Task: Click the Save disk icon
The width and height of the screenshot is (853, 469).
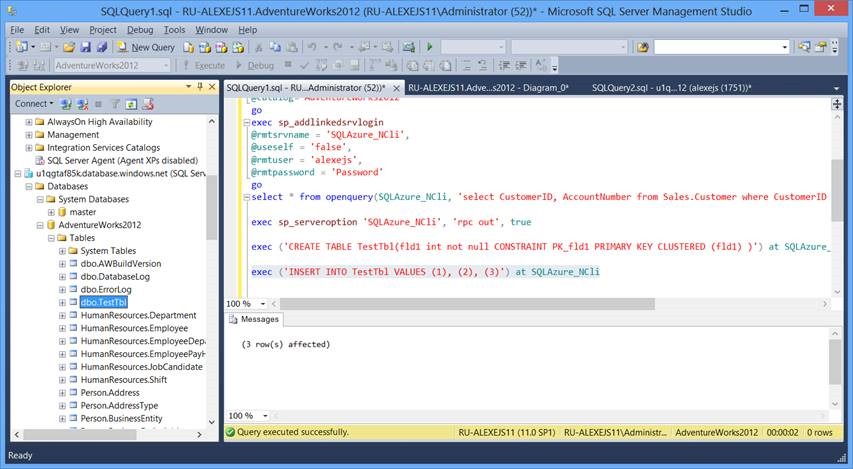Action: 85,47
